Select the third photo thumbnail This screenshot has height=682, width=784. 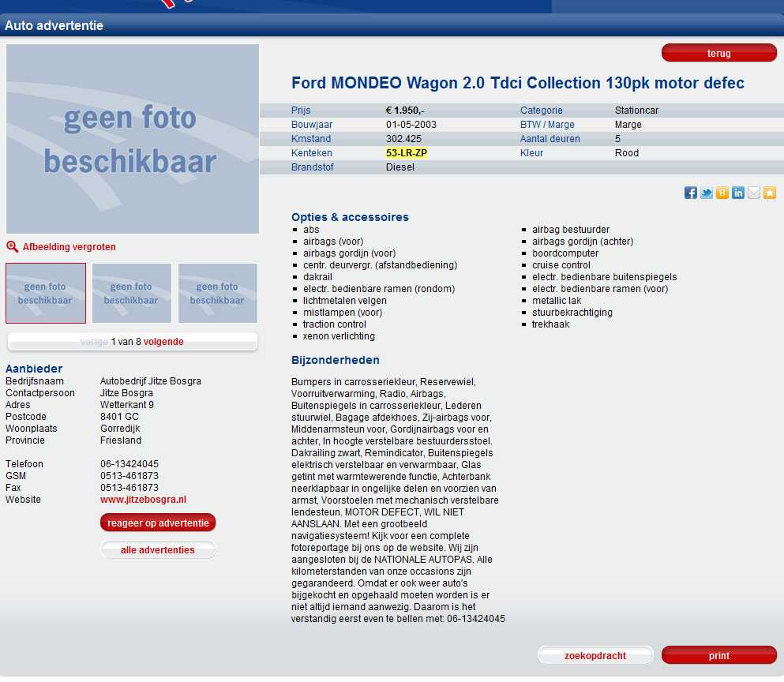tap(217, 293)
